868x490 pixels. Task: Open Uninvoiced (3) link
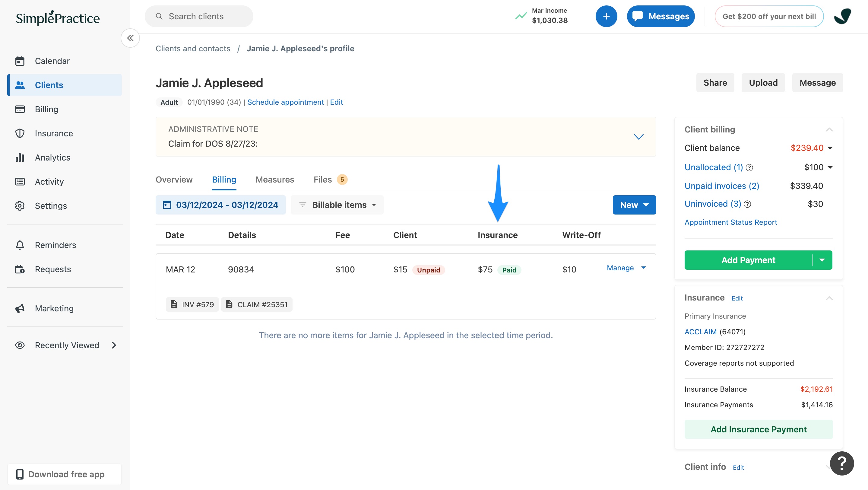click(x=713, y=204)
